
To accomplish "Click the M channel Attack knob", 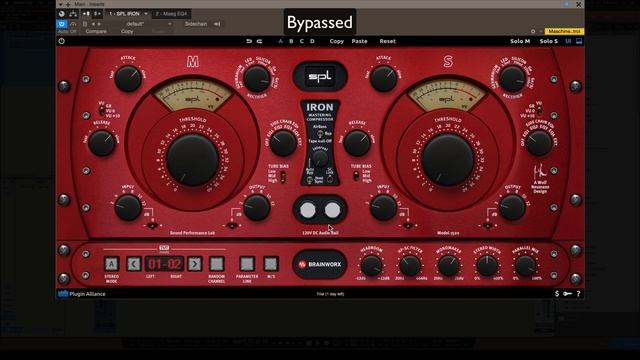I will [128, 78].
